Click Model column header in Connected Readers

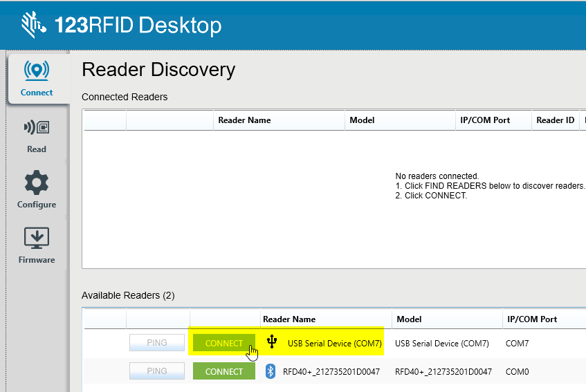tap(362, 120)
